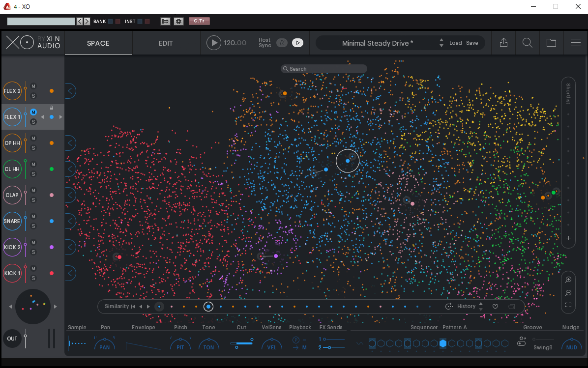The height and width of the screenshot is (368, 588).
Task: Zoom out of the sample space
Action: [568, 293]
